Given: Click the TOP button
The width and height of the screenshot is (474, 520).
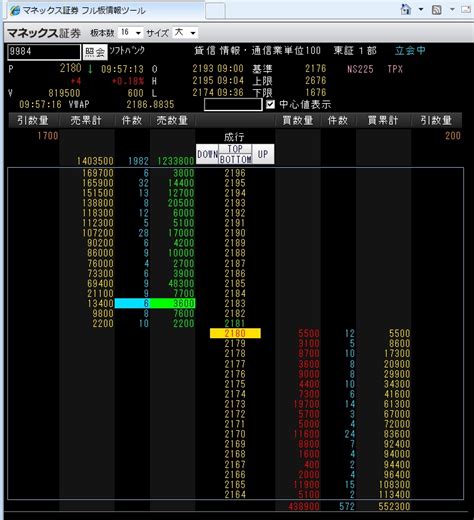Looking at the screenshot, I should coord(235,149).
